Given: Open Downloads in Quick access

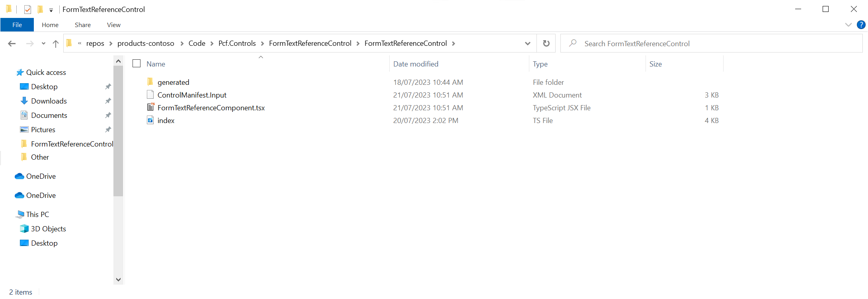Looking at the screenshot, I should pyautogui.click(x=49, y=101).
